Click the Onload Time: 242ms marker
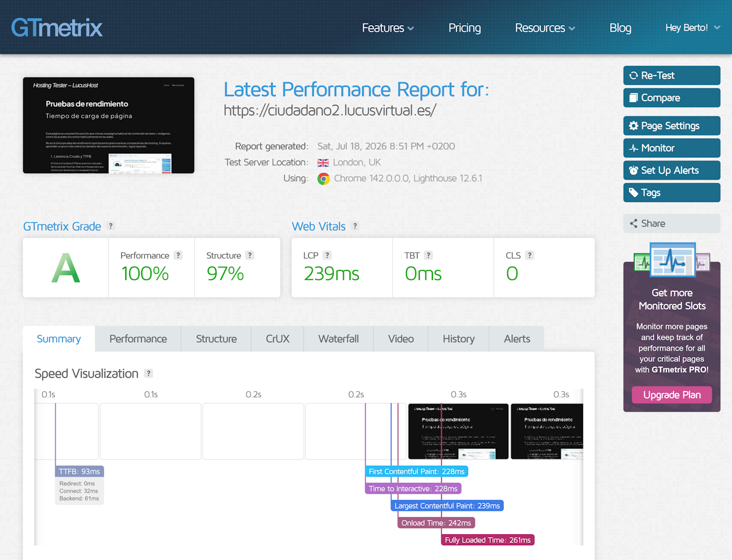 (x=436, y=523)
